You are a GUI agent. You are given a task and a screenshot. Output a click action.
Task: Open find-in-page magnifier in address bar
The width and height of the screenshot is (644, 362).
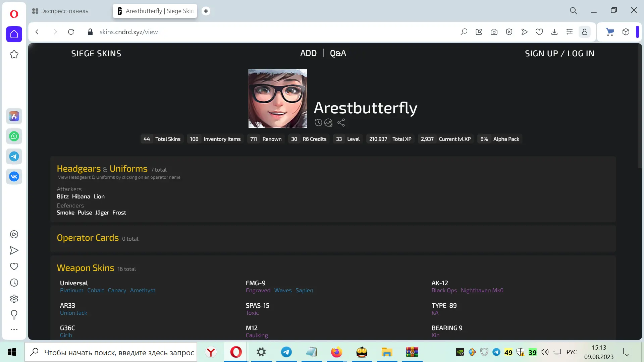pos(464,32)
